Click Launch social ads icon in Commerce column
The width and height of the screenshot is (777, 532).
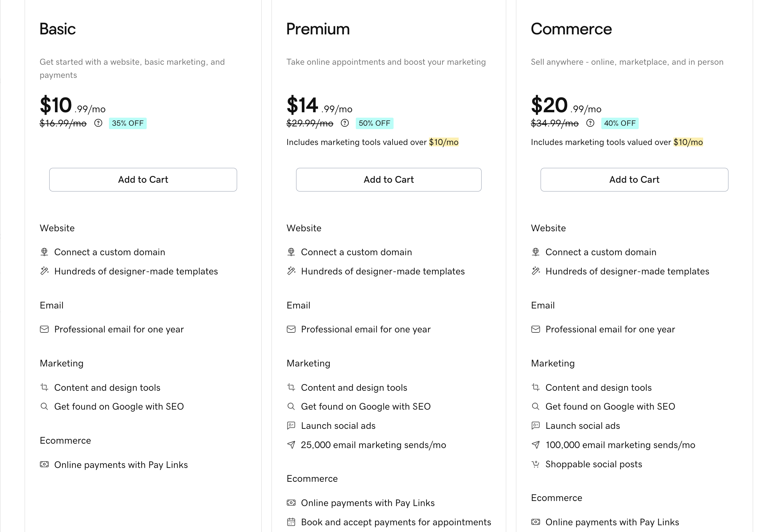(536, 425)
